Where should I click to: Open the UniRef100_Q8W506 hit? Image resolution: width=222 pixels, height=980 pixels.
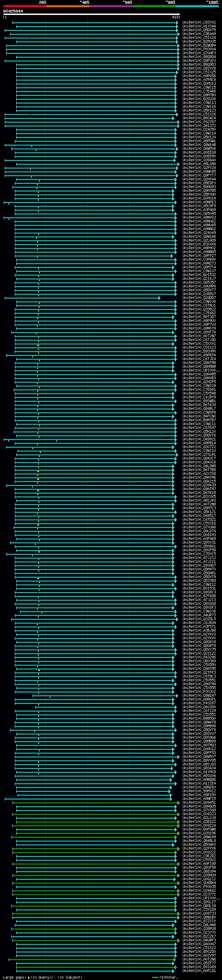(x=199, y=148)
